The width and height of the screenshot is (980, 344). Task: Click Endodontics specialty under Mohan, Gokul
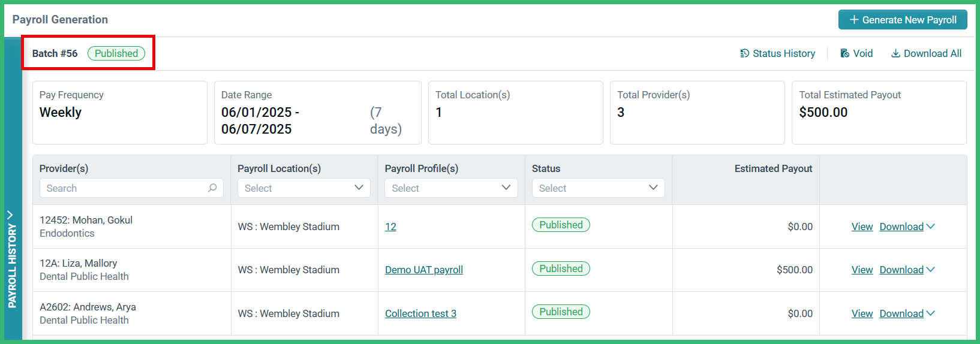pos(67,233)
